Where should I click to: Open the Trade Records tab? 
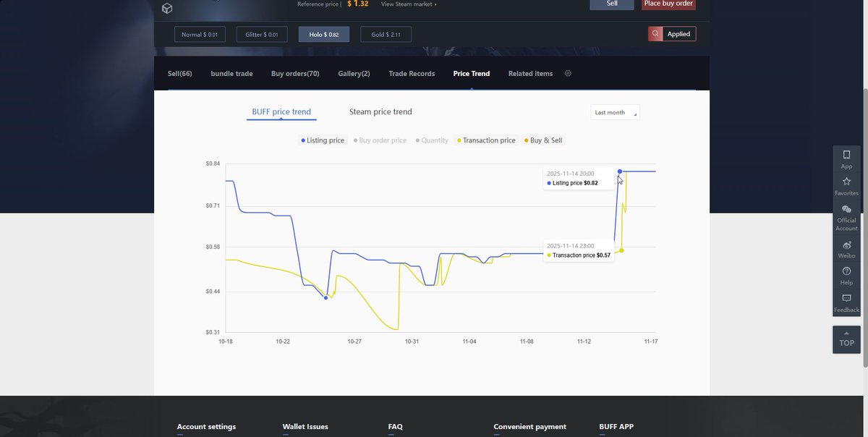tap(412, 74)
